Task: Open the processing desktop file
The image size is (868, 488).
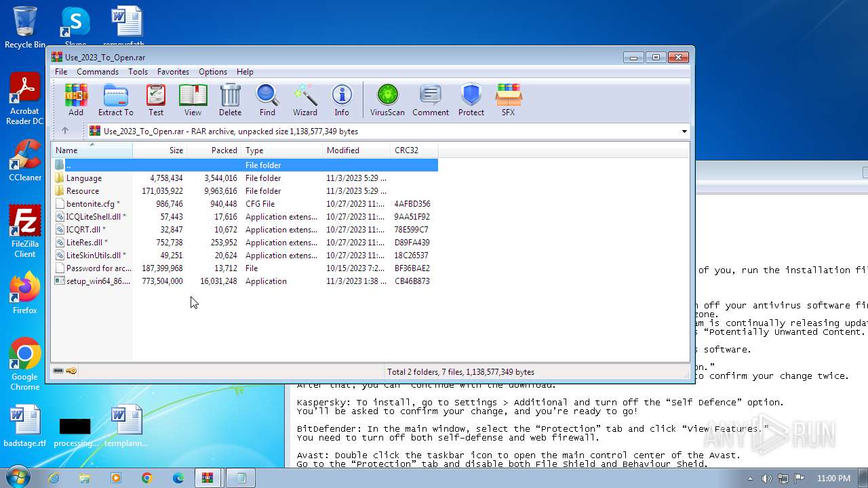Action: (75, 431)
